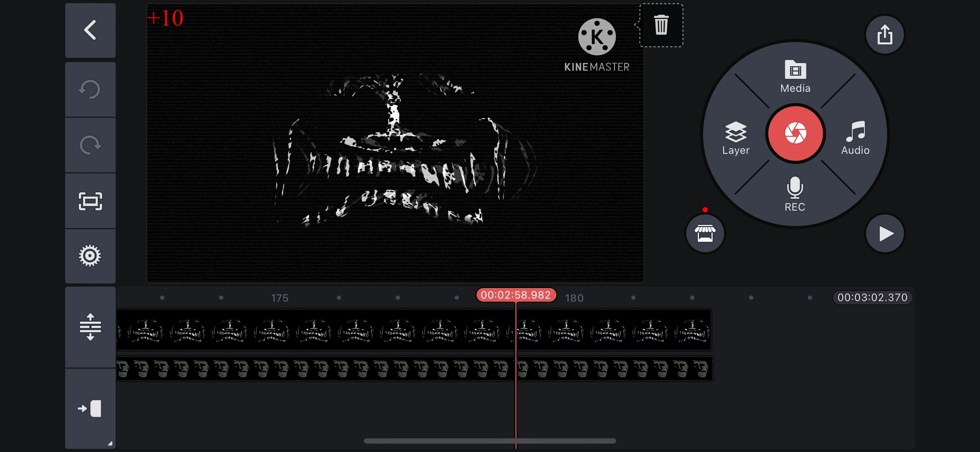This screenshot has height=452, width=980.
Task: Click the 00:02:58.982 playhead marker
Action: tap(516, 295)
